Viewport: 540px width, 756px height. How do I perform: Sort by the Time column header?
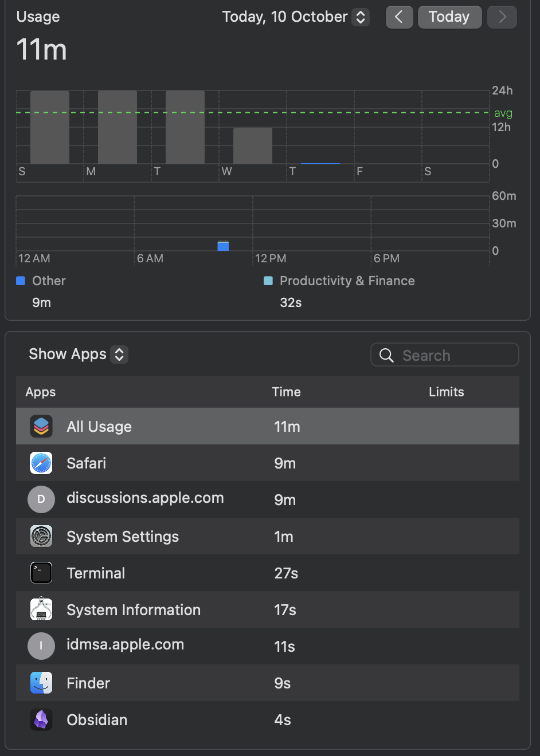[286, 392]
